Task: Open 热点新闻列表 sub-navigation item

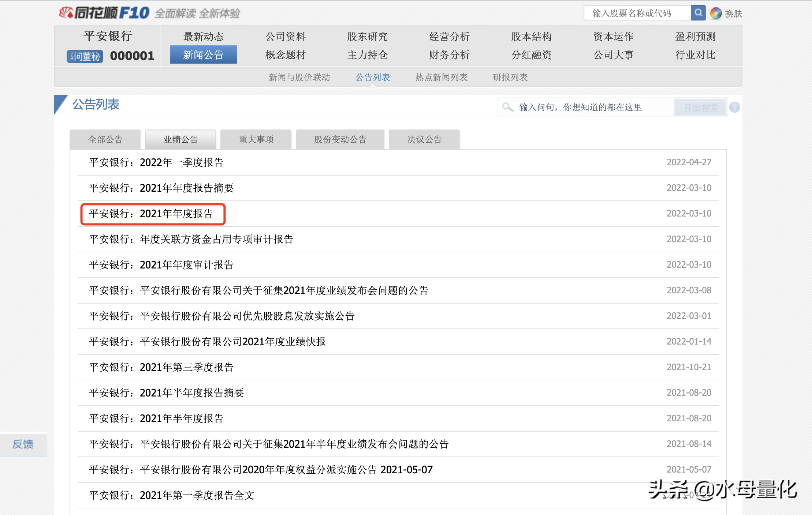Action: (441, 77)
